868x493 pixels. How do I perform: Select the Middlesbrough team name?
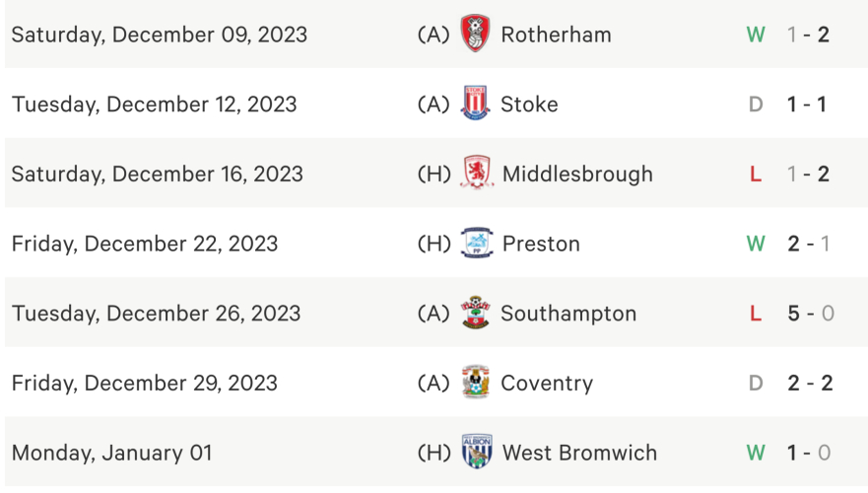point(577,175)
